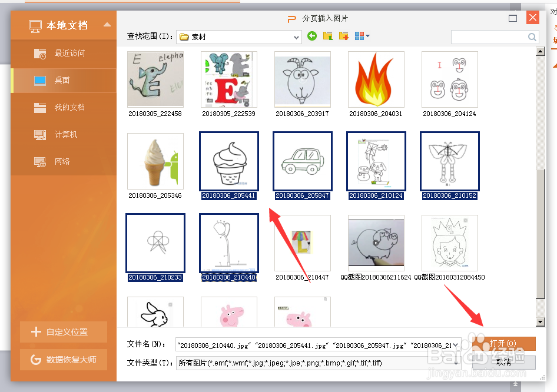Screen dimensions: 557x392
Task: Click the 自定义位置 button
Action: [64, 332]
